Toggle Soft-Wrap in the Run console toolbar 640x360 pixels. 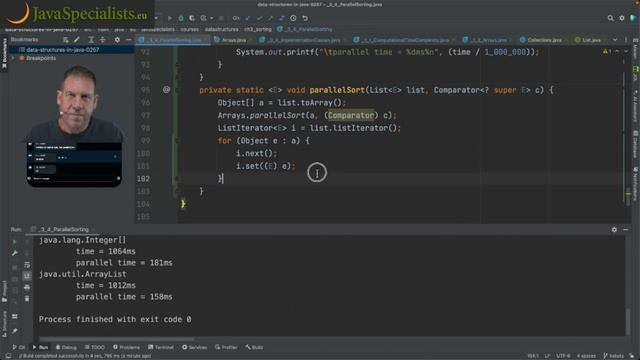click(x=27, y=264)
